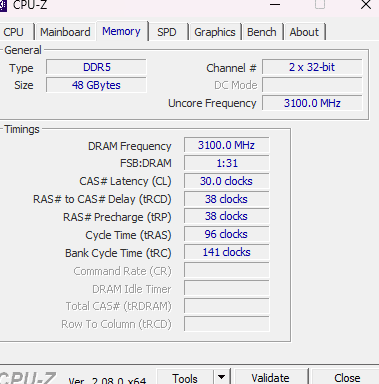The width and height of the screenshot is (379, 384).
Task: Click the memory Type value DDR5
Action: coord(96,67)
